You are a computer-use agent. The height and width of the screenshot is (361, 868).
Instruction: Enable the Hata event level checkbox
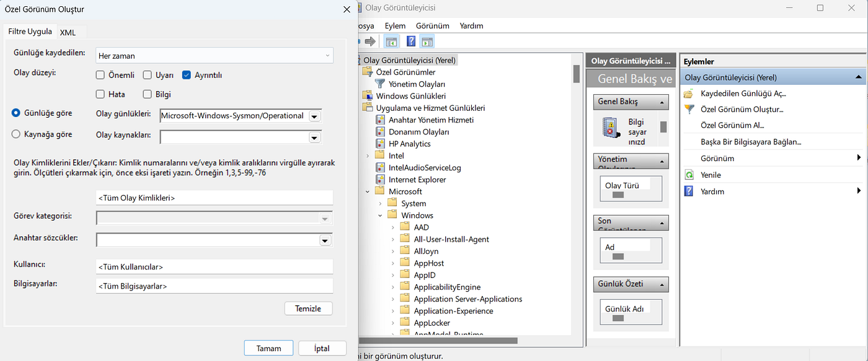[x=100, y=94]
